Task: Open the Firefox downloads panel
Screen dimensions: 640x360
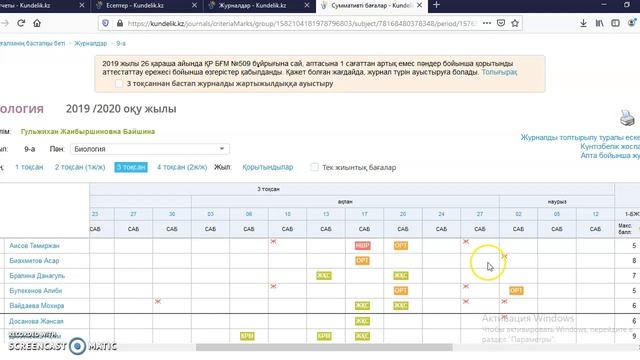Action: [x=583, y=23]
